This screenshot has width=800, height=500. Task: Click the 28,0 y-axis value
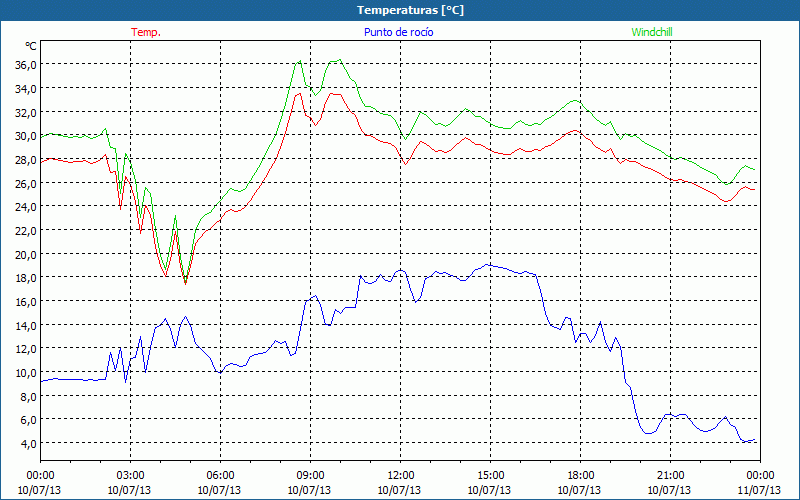26,159
